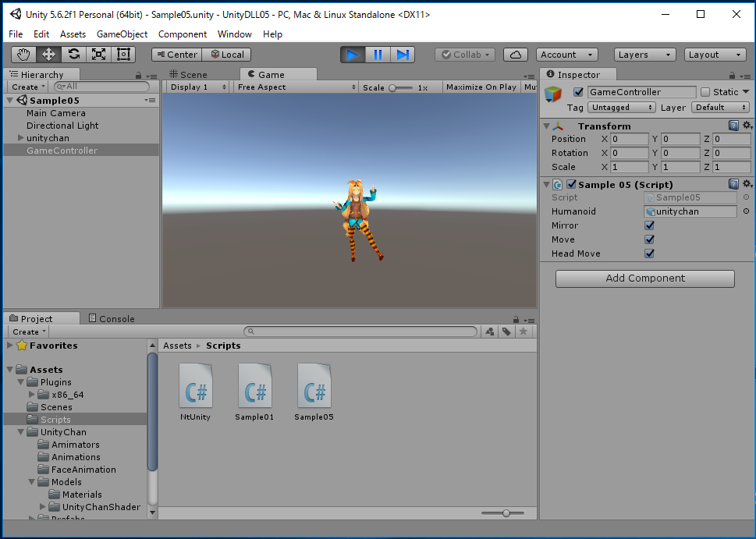This screenshot has height=539, width=756.
Task: Pause the game with Pause button
Action: [x=378, y=55]
